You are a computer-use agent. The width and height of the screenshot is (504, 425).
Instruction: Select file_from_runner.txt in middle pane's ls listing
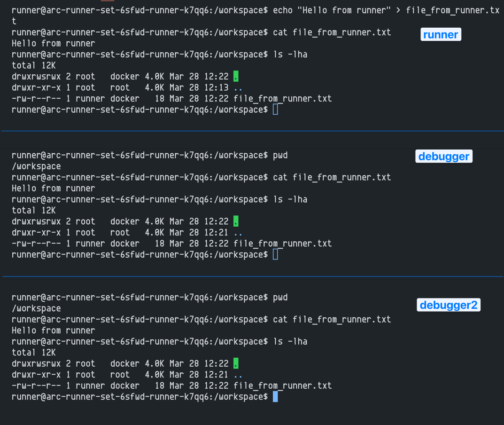tap(282, 244)
